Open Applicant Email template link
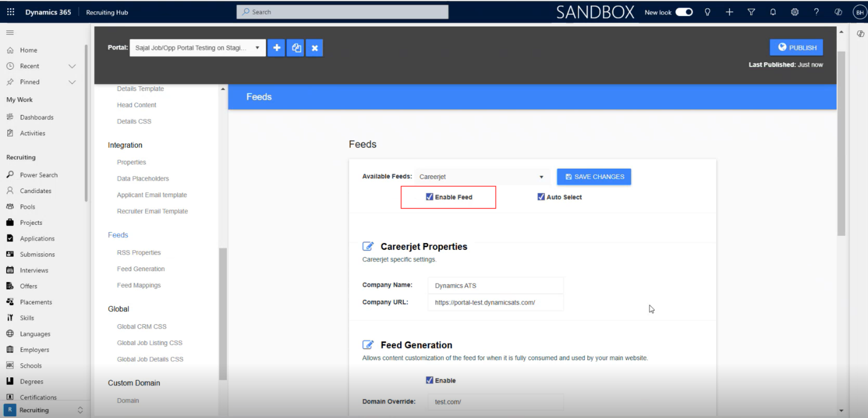 [152, 195]
